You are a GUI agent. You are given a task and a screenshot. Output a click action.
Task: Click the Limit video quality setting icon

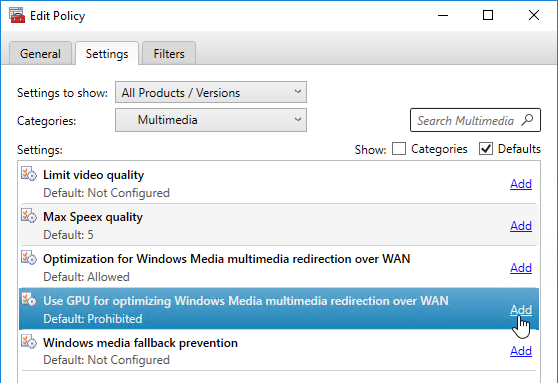click(x=28, y=174)
